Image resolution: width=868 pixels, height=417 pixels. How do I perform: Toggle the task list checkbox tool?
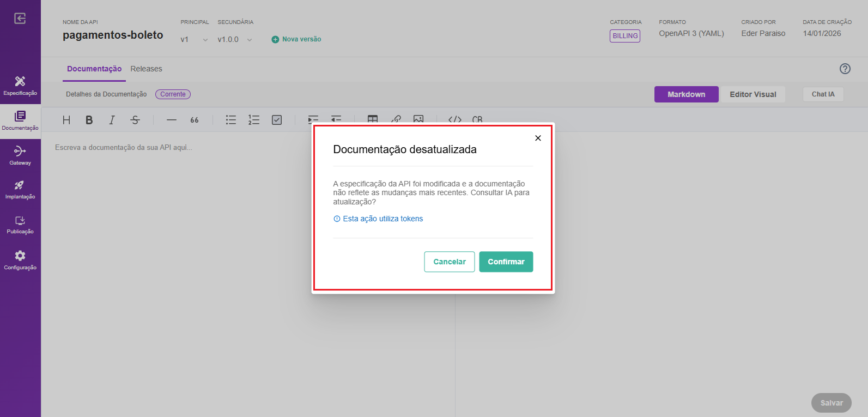coord(277,120)
